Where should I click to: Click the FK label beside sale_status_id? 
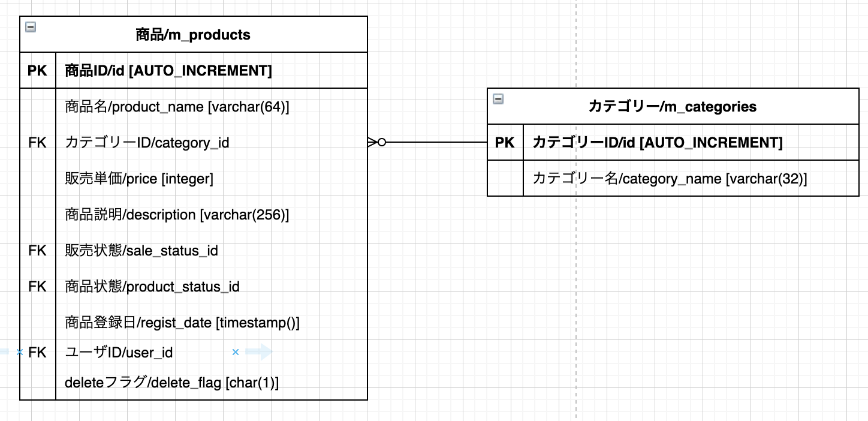[37, 251]
